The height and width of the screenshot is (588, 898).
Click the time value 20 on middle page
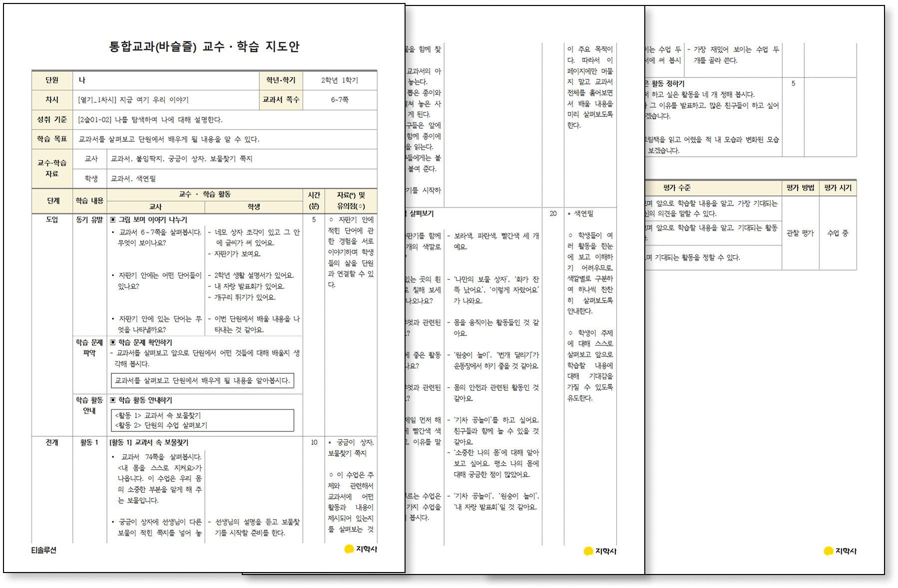553,214
